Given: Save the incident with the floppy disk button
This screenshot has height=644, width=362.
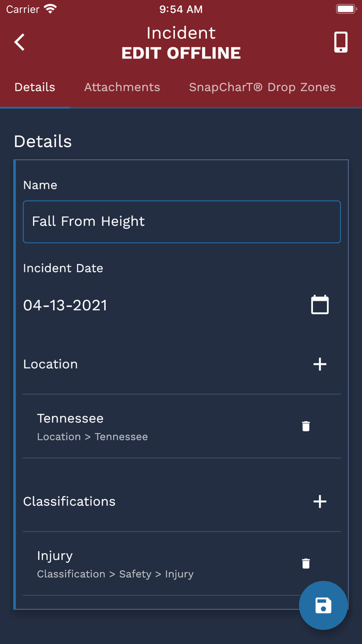Looking at the screenshot, I should (x=323, y=605).
